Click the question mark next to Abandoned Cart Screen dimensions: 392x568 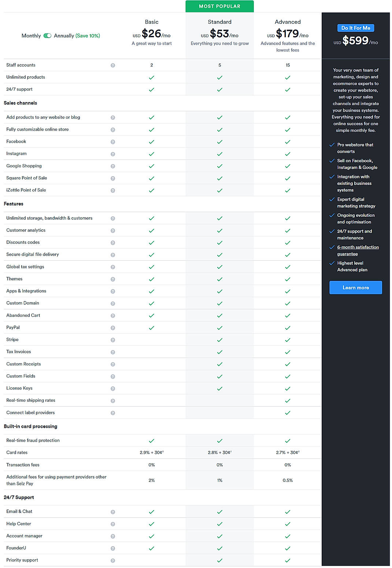(113, 315)
